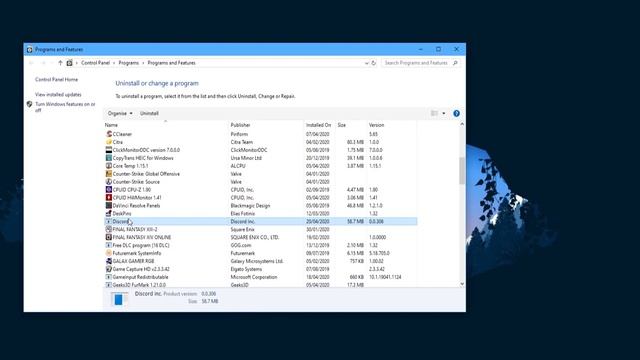The width and height of the screenshot is (640, 360).
Task: Click the Free DLC program icon
Action: coord(109,245)
